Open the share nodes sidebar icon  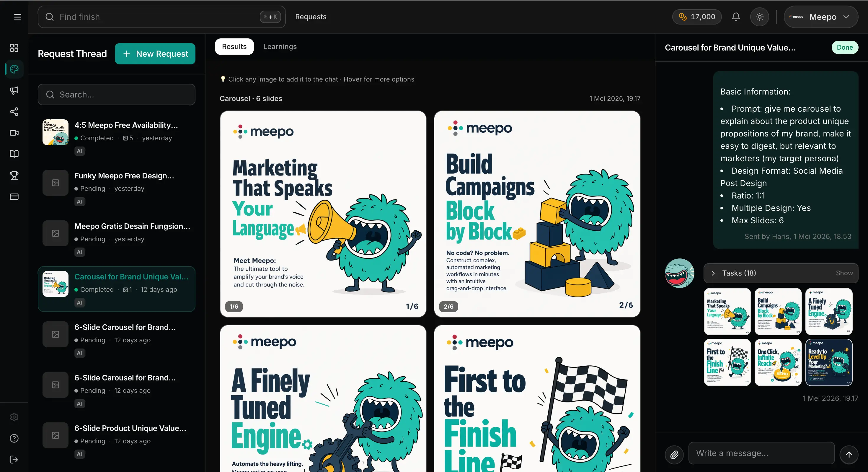coord(14,112)
